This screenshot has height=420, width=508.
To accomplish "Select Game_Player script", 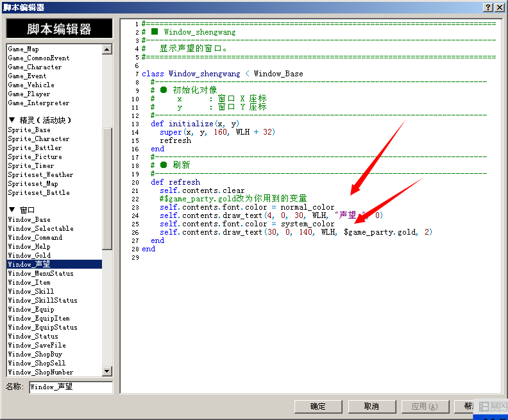I will (29, 94).
